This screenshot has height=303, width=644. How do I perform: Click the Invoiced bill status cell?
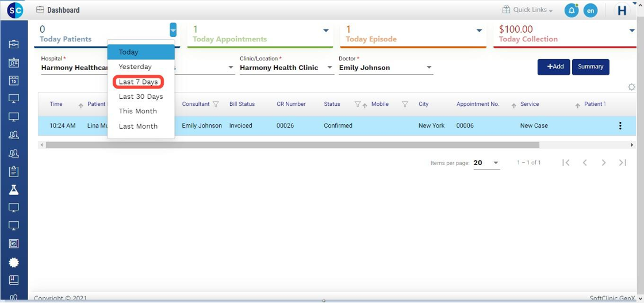click(x=241, y=126)
